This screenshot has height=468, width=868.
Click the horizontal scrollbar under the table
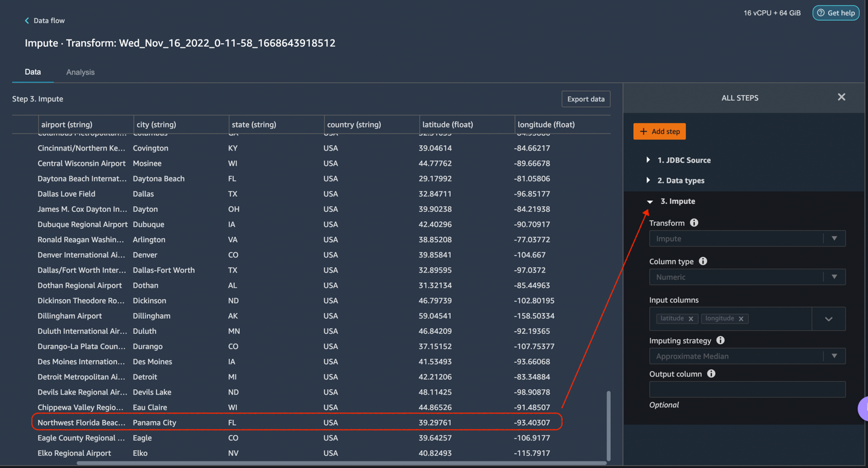341,463
